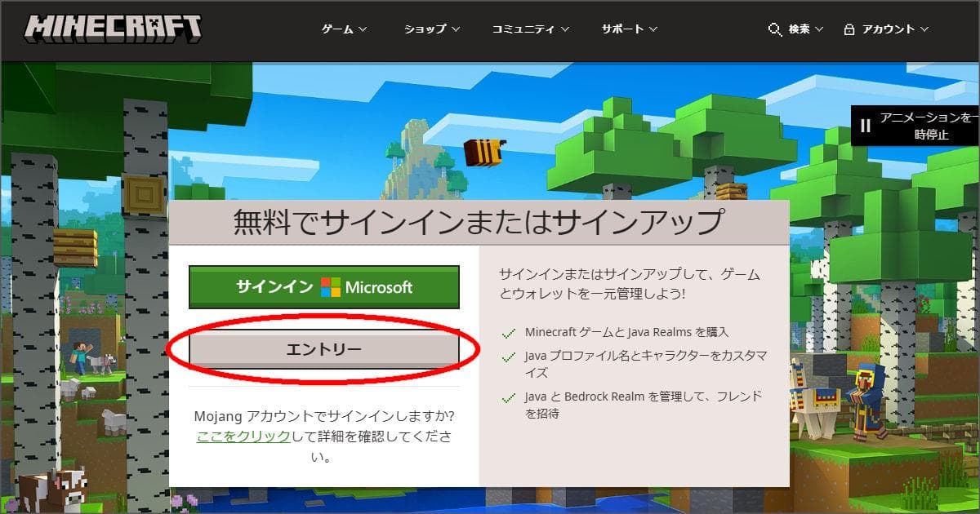
Task: Follow the ここをクリック link
Action: [243, 436]
